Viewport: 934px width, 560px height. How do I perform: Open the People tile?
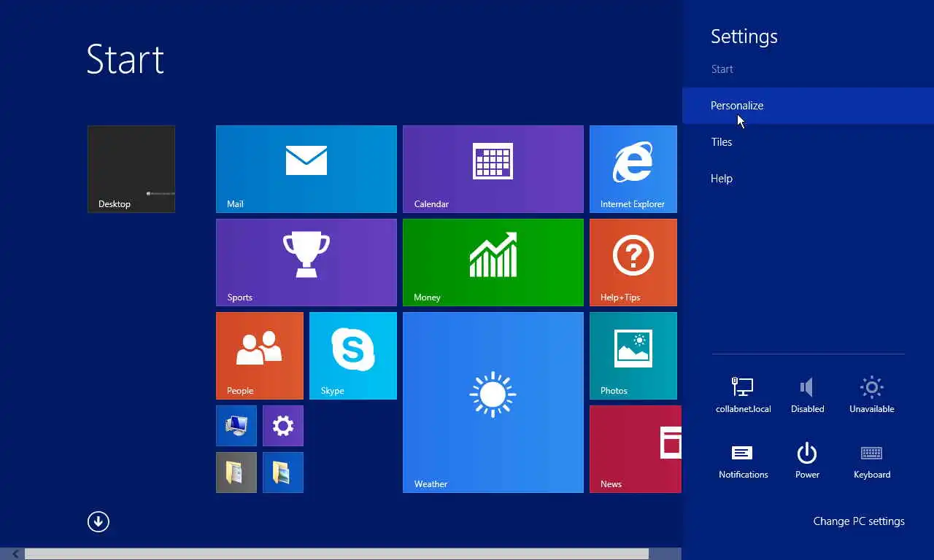tap(260, 356)
